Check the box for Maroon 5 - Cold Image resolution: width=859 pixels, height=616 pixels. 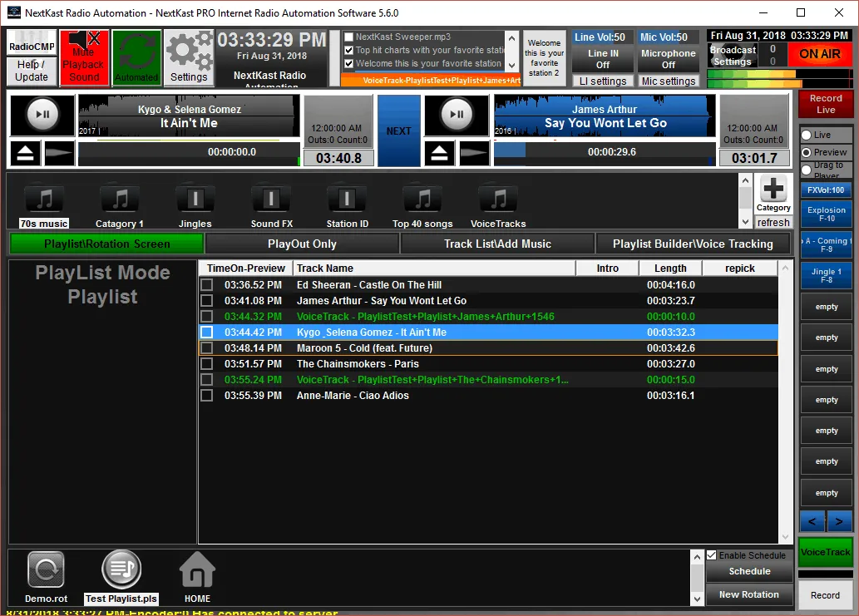pyautogui.click(x=206, y=348)
